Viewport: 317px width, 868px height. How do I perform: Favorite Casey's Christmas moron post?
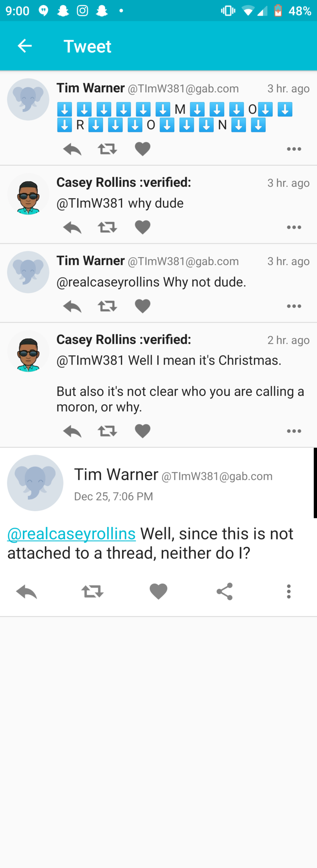pyautogui.click(x=142, y=431)
